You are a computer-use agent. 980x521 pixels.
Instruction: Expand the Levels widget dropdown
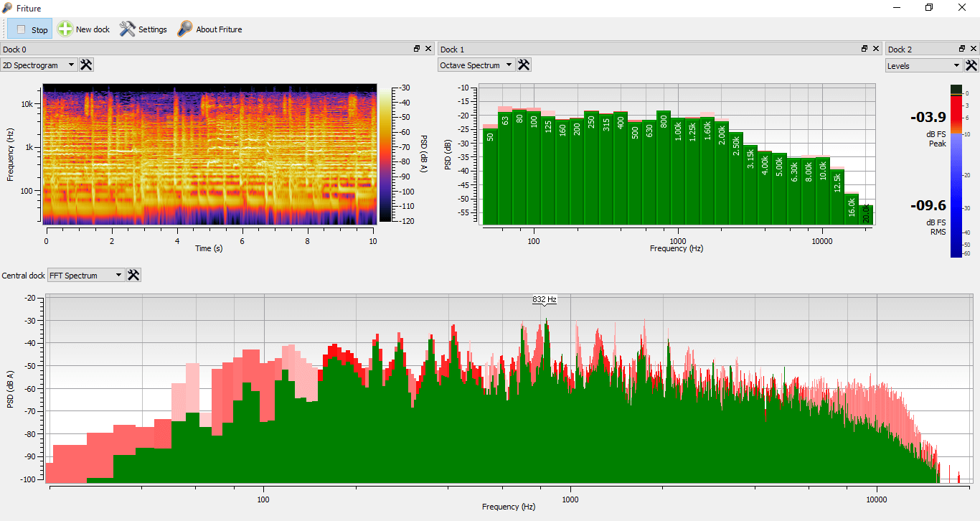924,65
